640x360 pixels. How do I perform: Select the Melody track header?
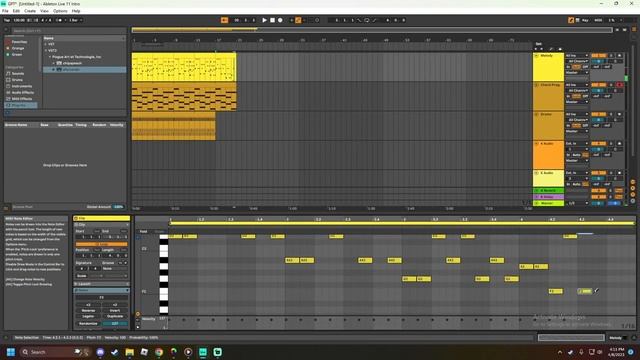[548, 67]
